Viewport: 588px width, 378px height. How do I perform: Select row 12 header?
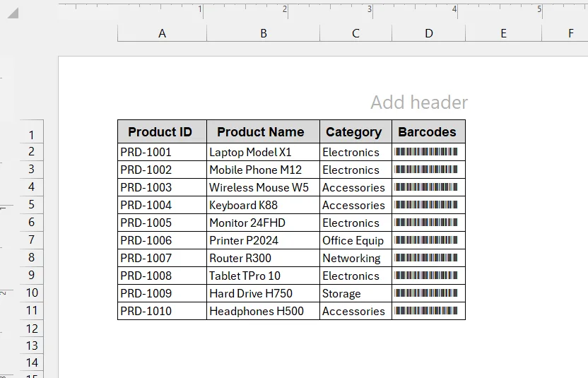coord(32,329)
